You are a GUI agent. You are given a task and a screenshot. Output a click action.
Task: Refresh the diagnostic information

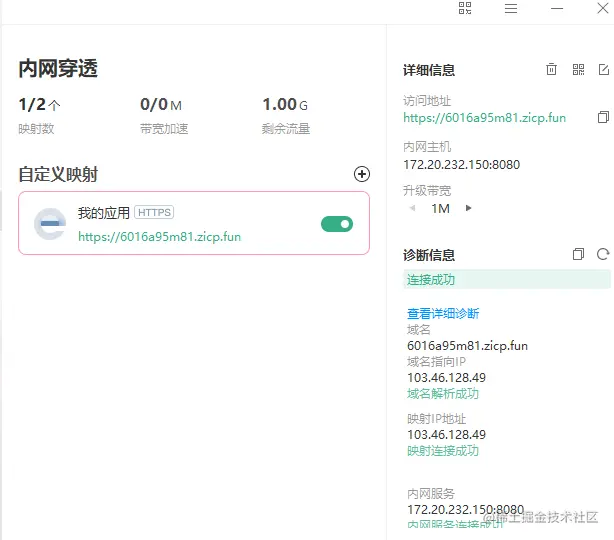tap(603, 254)
